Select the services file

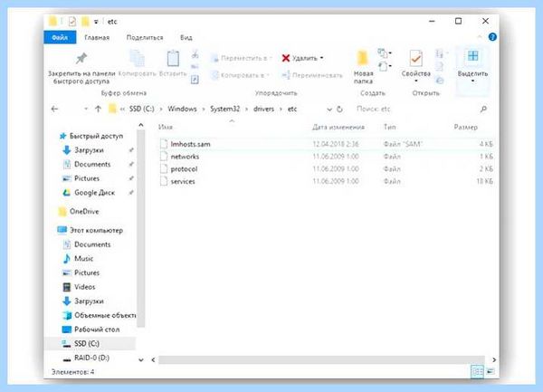[x=326, y=181]
